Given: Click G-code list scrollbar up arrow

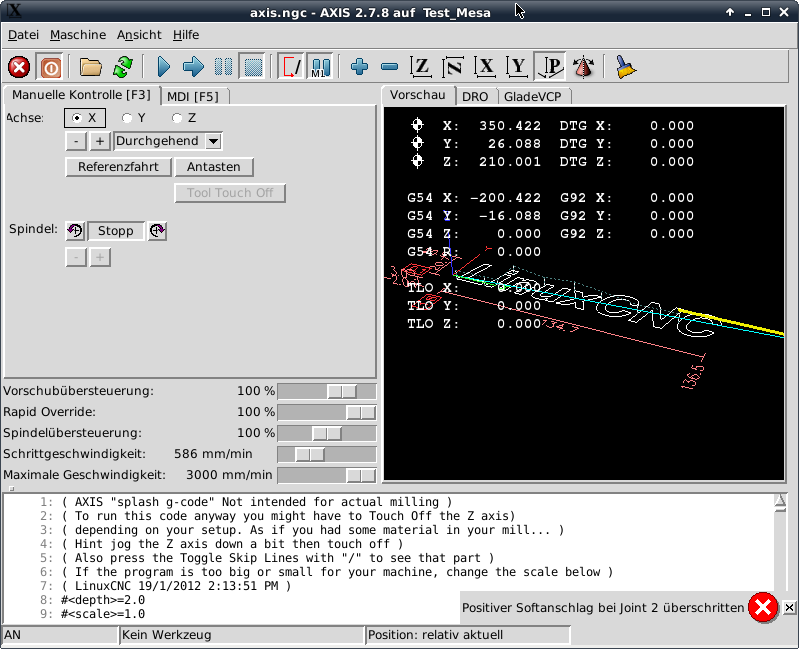Looking at the screenshot, I should [780, 500].
